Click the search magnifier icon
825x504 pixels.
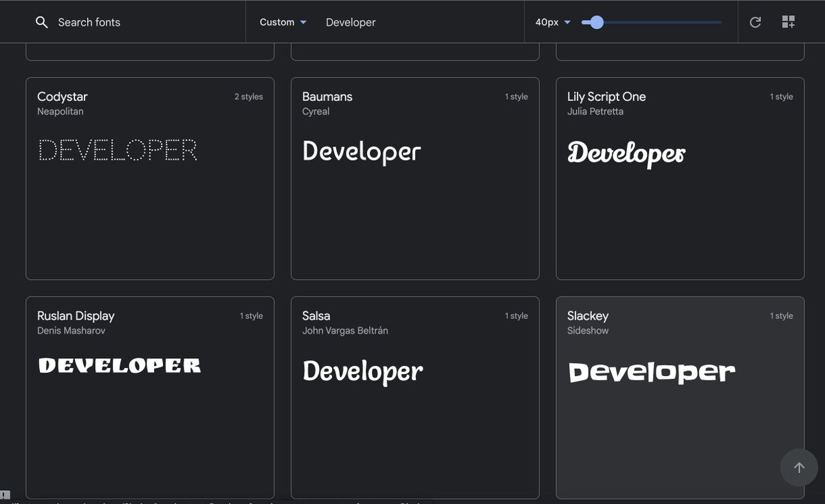click(x=41, y=21)
